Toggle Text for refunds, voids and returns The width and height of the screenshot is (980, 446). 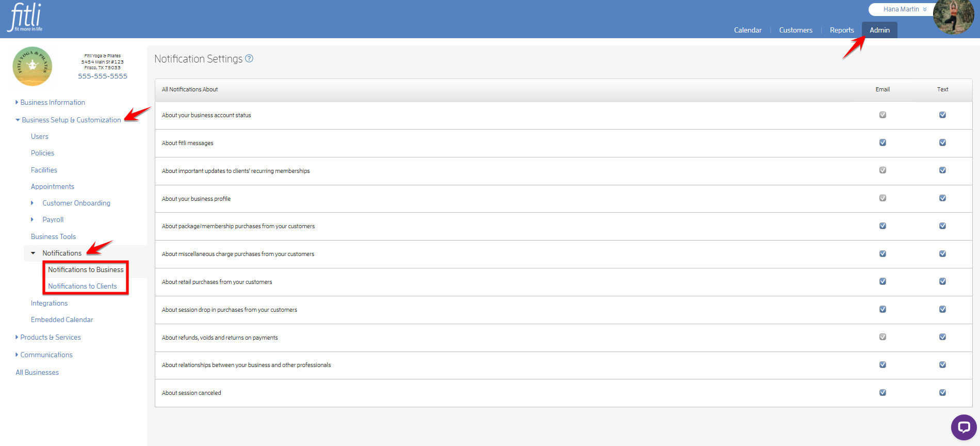click(942, 337)
